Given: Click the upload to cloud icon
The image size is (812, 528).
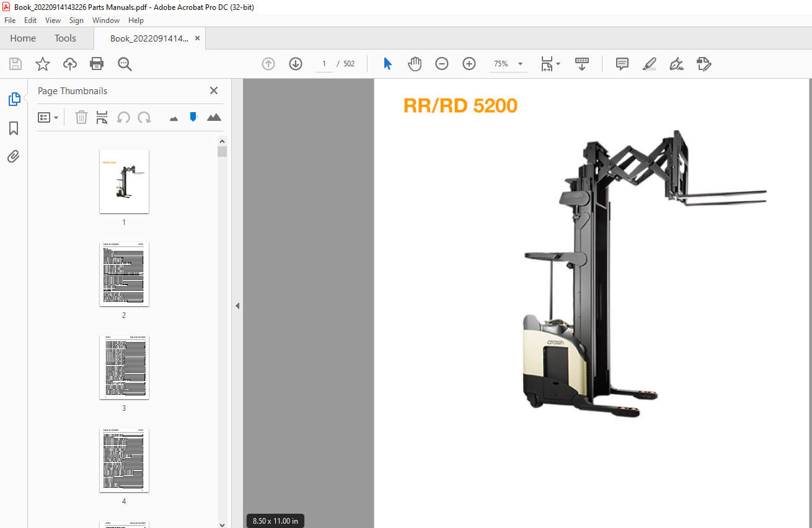Looking at the screenshot, I should pyautogui.click(x=70, y=64).
